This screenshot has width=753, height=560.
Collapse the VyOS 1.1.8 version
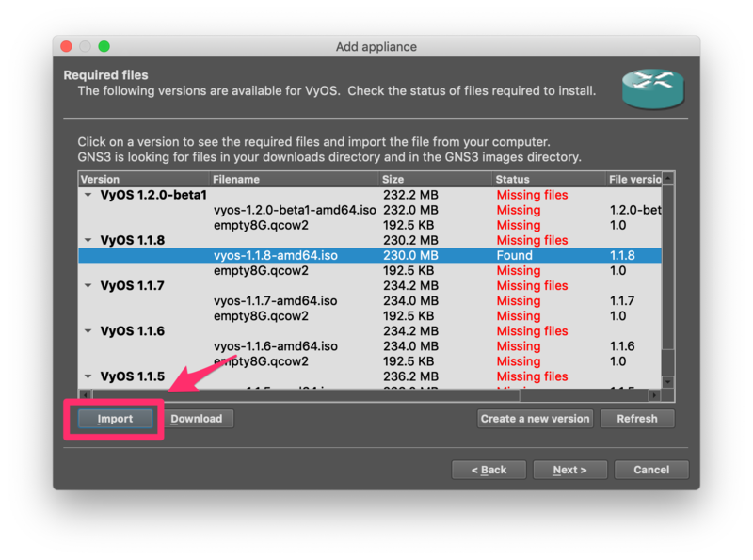pos(88,240)
